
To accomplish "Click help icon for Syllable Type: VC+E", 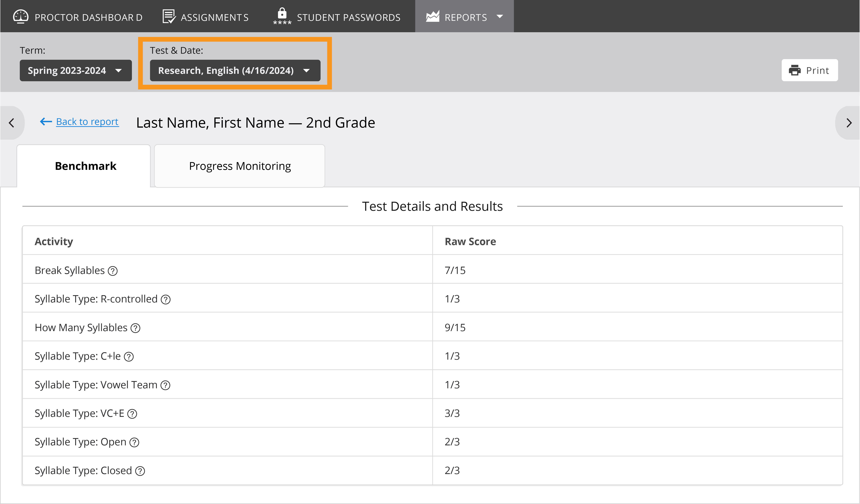I will pyautogui.click(x=132, y=414).
